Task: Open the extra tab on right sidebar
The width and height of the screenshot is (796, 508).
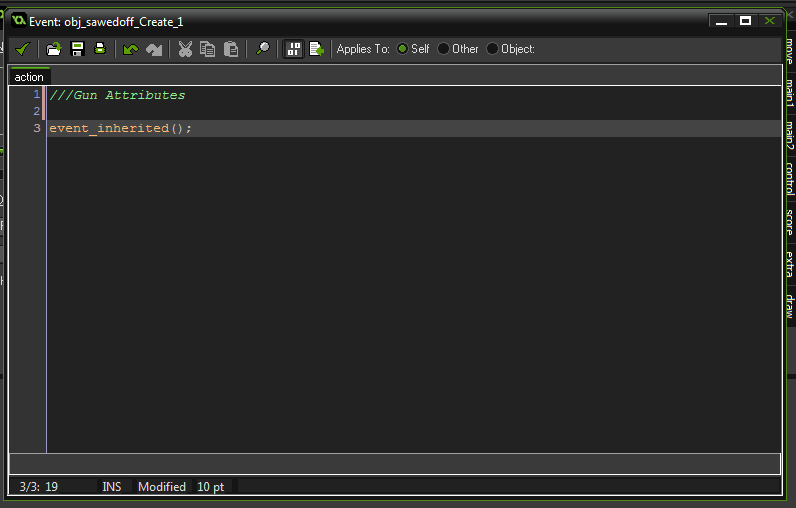Action: tap(789, 264)
